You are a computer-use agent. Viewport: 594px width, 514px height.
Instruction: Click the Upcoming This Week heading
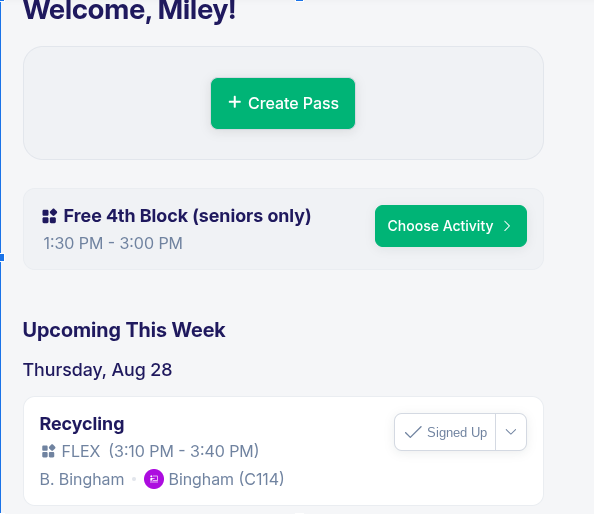tap(124, 330)
